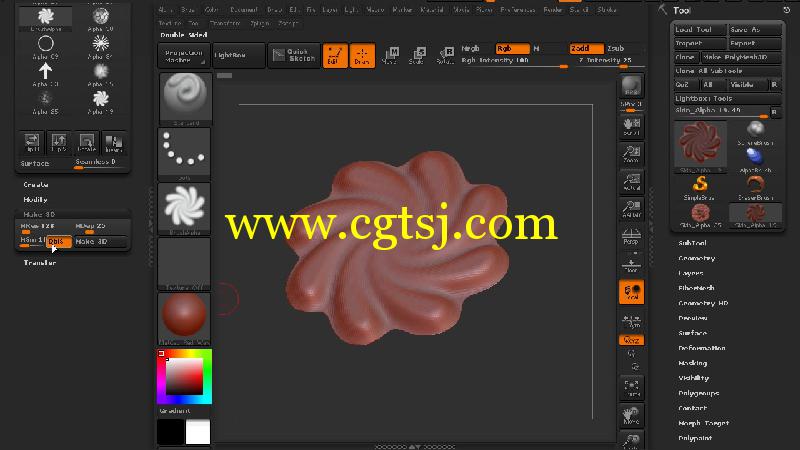Click the Clone All SubTools button
This screenshot has width=800, height=450.
(728, 71)
